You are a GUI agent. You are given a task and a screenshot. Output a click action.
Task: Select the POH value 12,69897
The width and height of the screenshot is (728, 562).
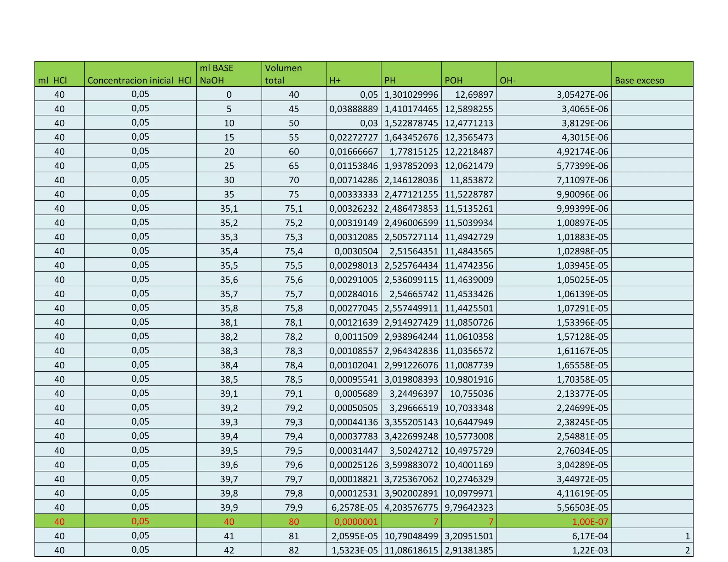pyautogui.click(x=469, y=94)
